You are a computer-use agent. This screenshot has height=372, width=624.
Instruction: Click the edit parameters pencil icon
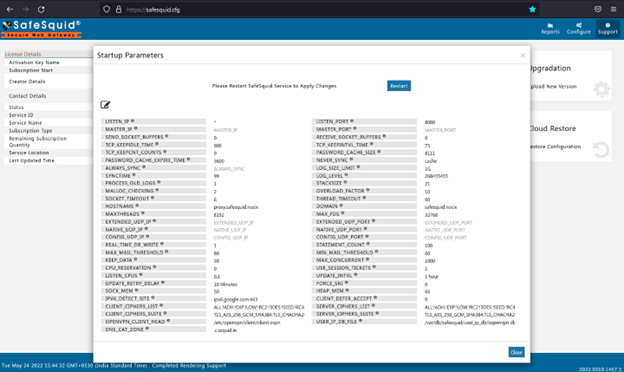[x=105, y=105]
